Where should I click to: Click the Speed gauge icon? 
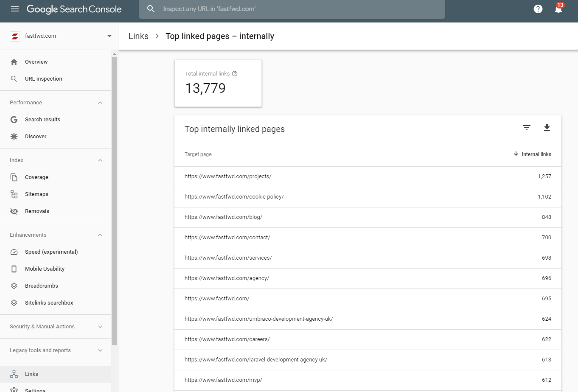(14, 252)
